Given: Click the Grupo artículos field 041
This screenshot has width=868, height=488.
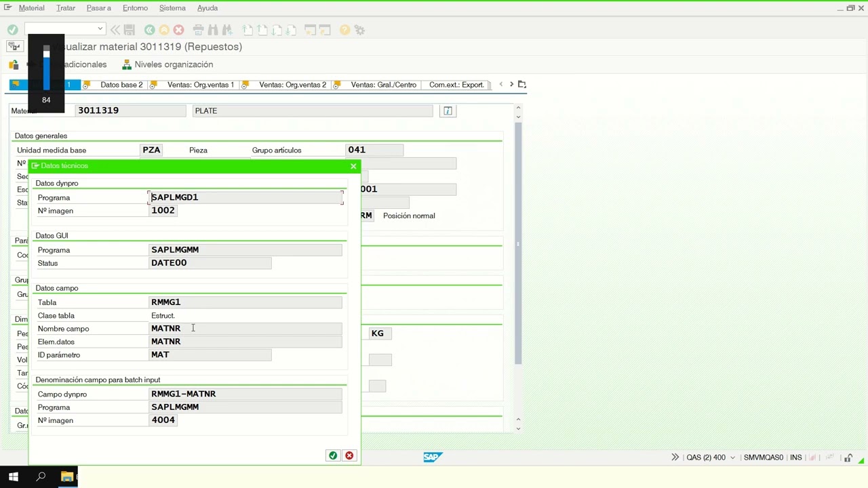Looking at the screenshot, I should pos(374,150).
